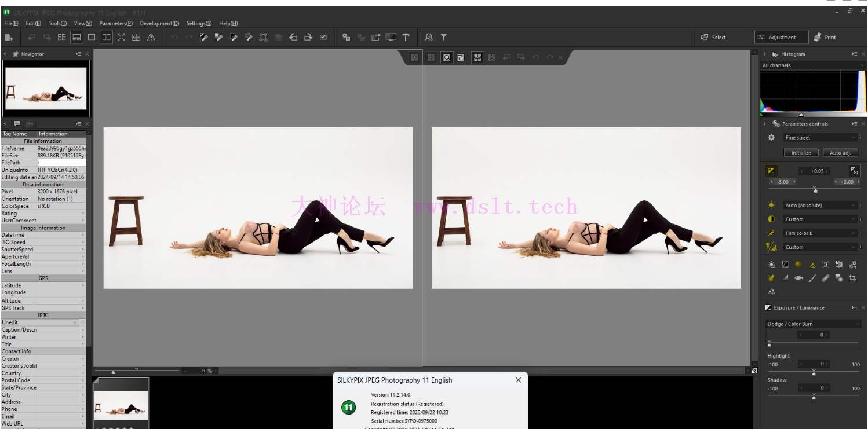Open the Fine street taste dropdown
Image resolution: width=868 pixels, height=429 pixels.
point(819,138)
